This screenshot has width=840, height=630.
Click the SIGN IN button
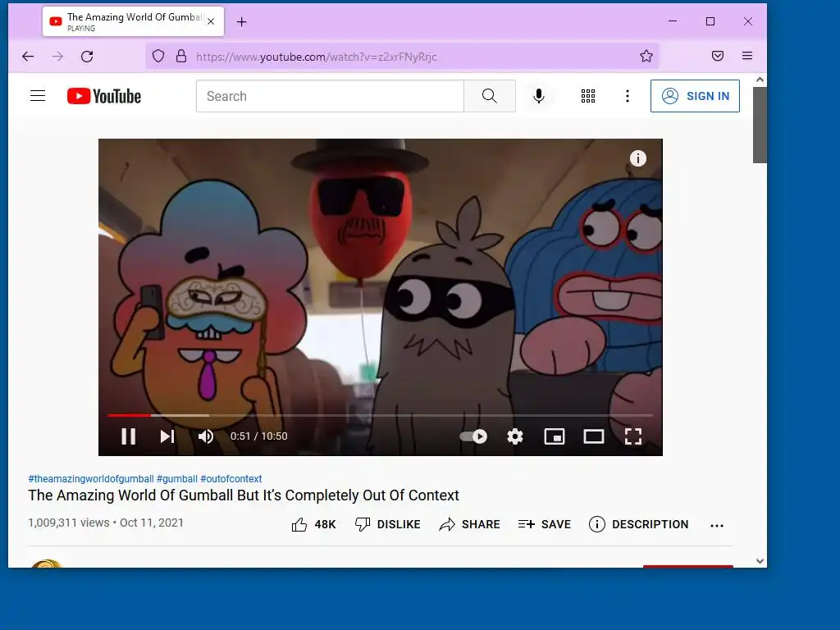click(695, 96)
